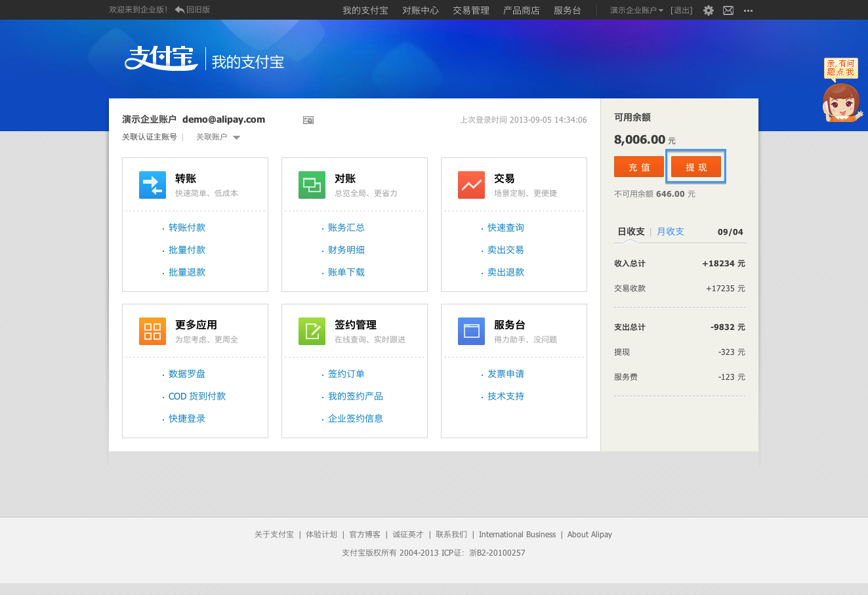Image resolution: width=868 pixels, height=595 pixels.
Task: Click the blue 转账 transfer arrows icon
Action: [x=152, y=185]
